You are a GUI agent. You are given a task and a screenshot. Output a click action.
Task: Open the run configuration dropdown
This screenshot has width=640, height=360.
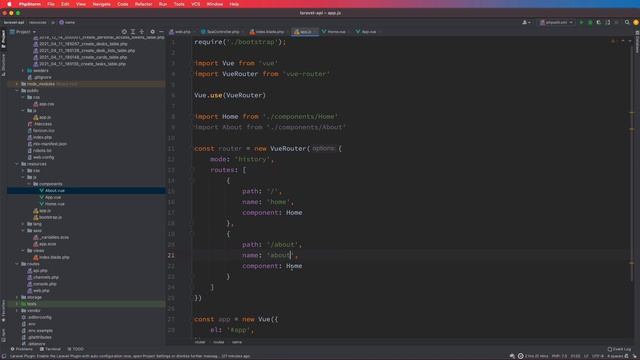pyautogui.click(x=557, y=22)
